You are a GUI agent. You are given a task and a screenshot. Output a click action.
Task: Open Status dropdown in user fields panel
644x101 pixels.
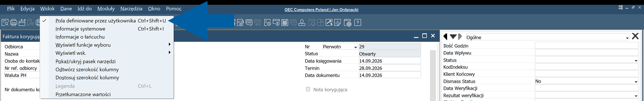pos(636,60)
